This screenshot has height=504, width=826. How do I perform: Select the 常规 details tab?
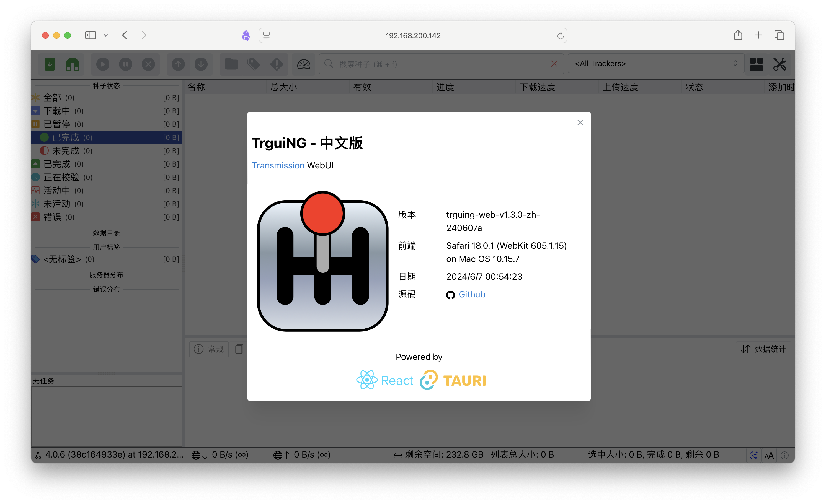(x=209, y=349)
